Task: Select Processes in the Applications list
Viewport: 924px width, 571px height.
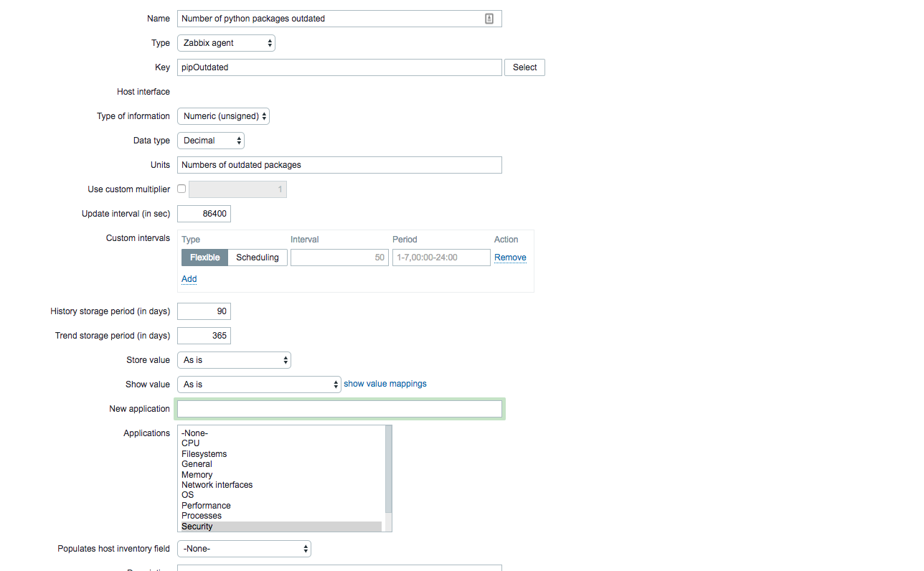Action: tap(281, 516)
